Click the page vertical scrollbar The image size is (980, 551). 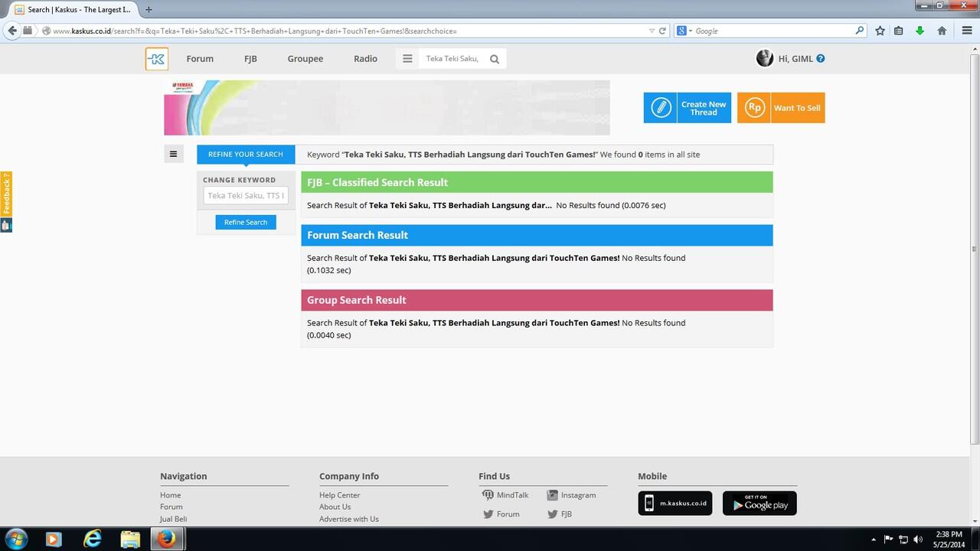tap(975, 249)
